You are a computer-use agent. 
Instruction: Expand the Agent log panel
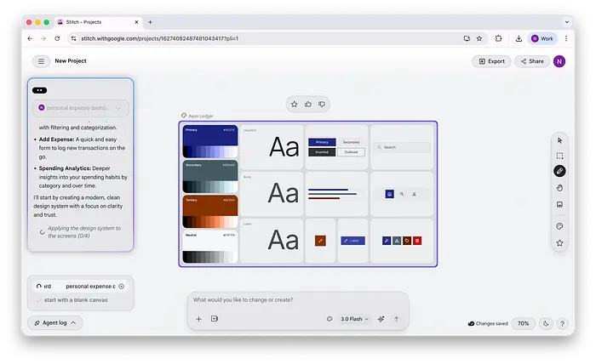pyautogui.click(x=55, y=323)
